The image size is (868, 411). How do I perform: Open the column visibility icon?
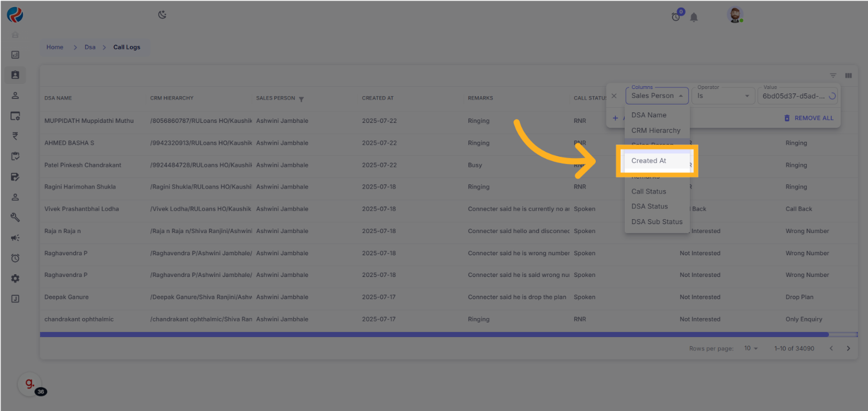point(849,76)
